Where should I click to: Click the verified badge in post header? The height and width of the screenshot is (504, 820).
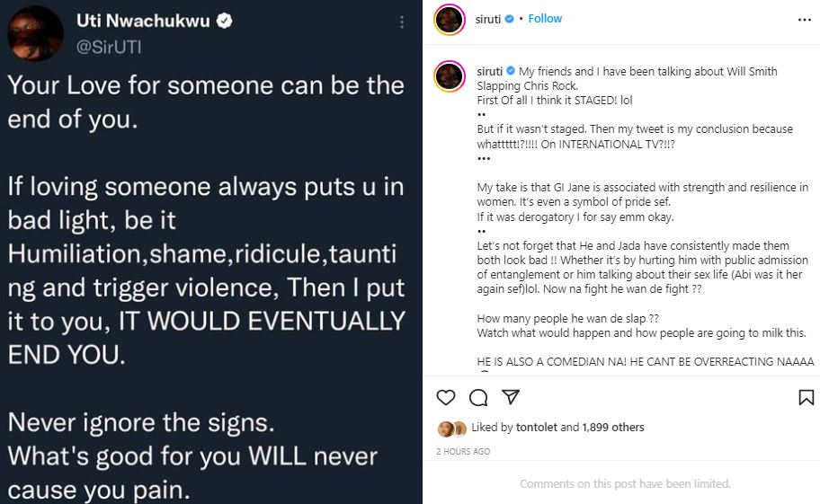pyautogui.click(x=510, y=19)
